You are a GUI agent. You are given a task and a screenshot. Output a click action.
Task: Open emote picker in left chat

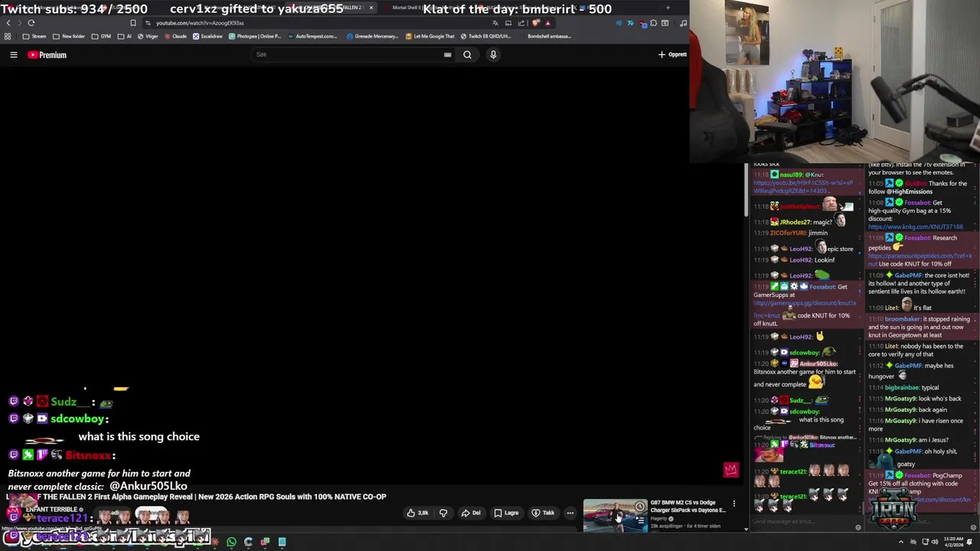(x=857, y=527)
